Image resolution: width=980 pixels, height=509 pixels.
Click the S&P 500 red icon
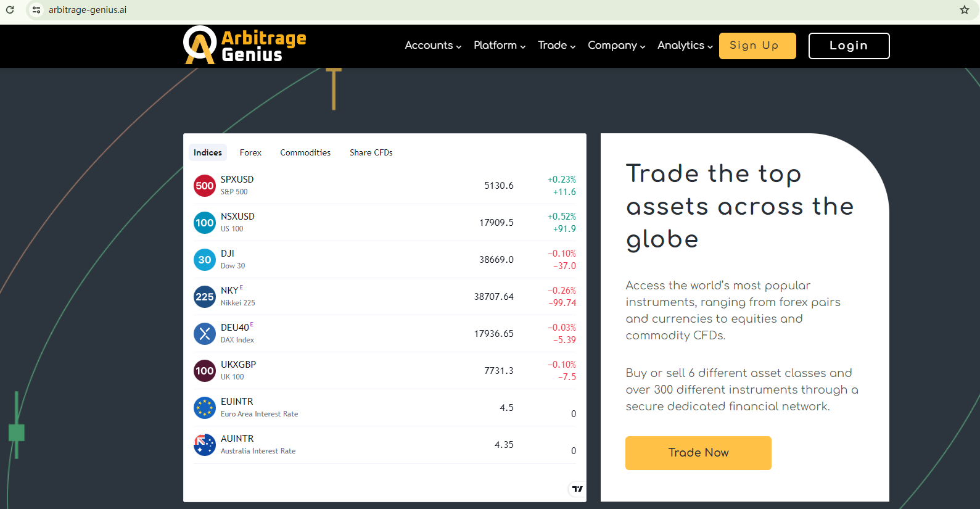pyautogui.click(x=205, y=186)
